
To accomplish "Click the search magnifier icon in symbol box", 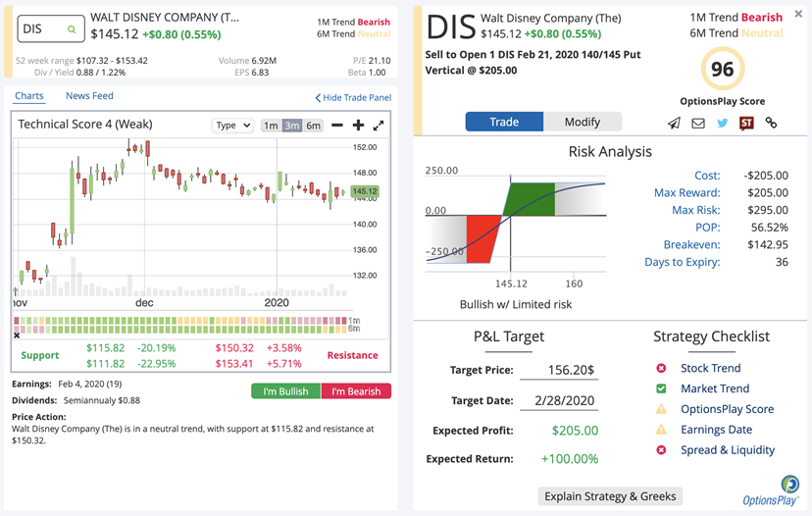I will click(x=72, y=29).
